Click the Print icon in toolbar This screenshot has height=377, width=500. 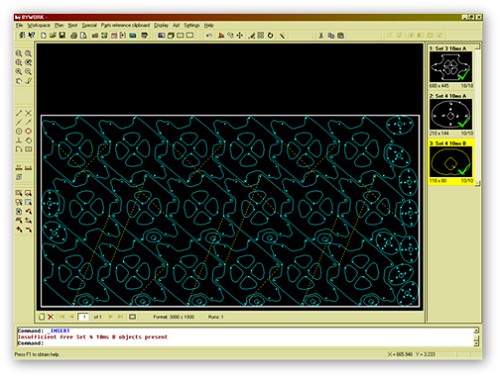click(x=74, y=35)
